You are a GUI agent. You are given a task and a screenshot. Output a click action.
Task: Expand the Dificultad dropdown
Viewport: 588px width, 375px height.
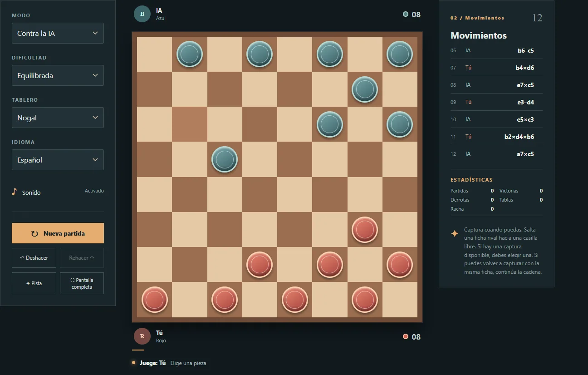58,75
